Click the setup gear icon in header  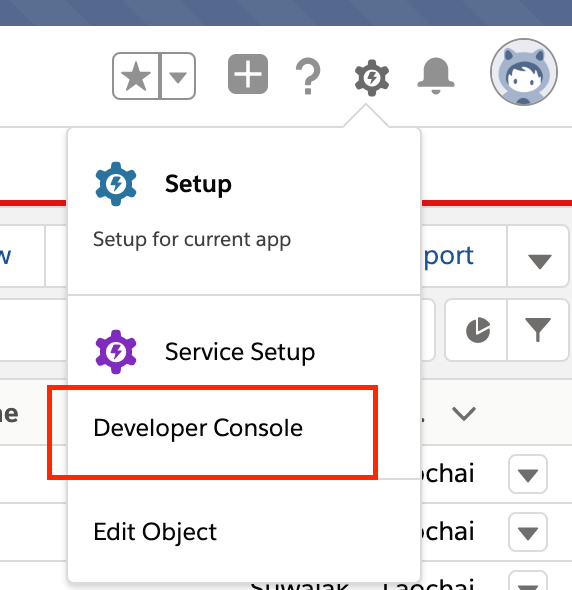(372, 78)
